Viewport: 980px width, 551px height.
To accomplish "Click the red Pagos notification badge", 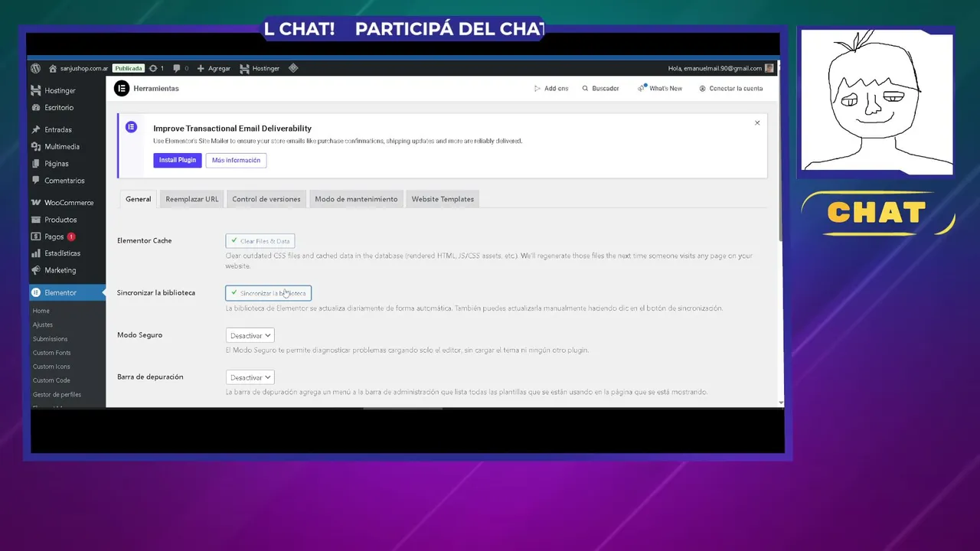I will (x=71, y=236).
